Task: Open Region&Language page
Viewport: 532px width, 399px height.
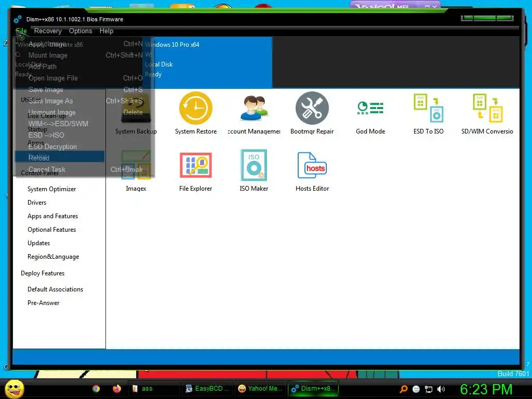Action: [x=54, y=257]
